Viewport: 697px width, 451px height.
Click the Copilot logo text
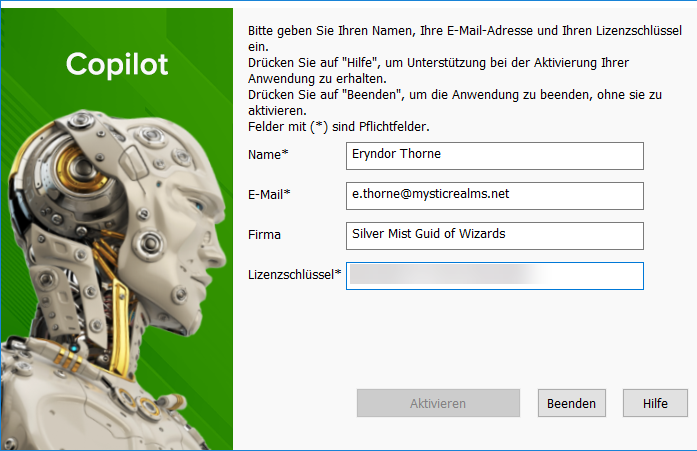(x=117, y=64)
